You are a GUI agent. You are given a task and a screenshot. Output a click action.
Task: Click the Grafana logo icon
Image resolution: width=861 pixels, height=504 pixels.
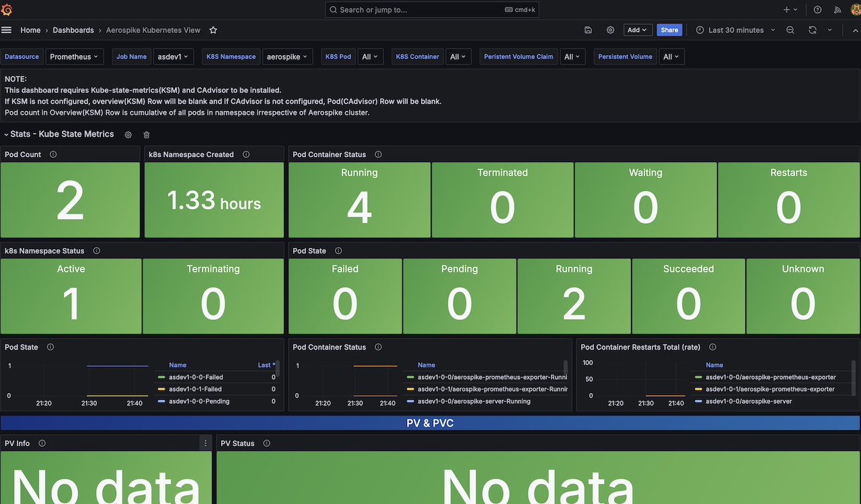pos(7,10)
